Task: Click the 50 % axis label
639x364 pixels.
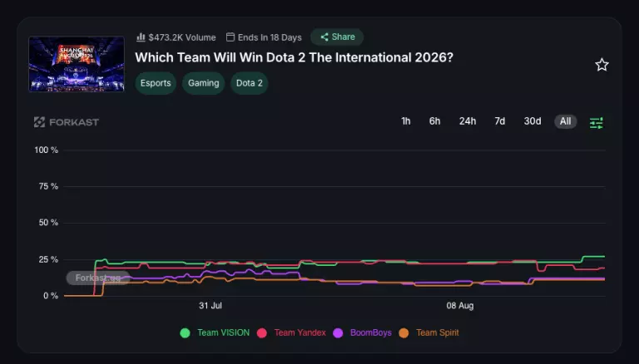Action: 48,223
